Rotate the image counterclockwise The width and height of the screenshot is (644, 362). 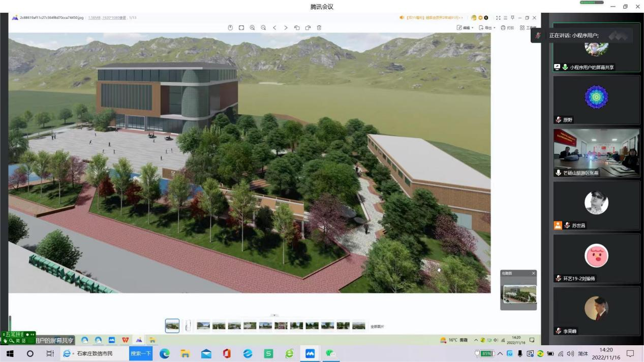point(297,28)
